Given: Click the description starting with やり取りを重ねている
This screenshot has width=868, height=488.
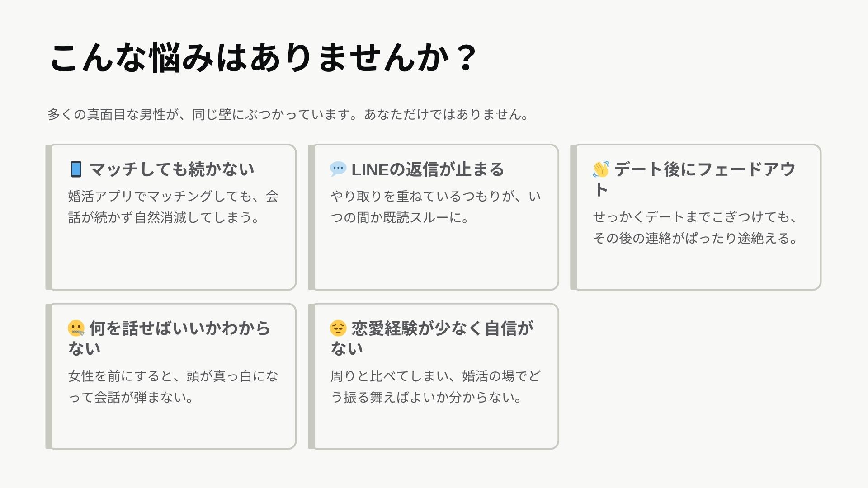Looking at the screenshot, I should (435, 207).
